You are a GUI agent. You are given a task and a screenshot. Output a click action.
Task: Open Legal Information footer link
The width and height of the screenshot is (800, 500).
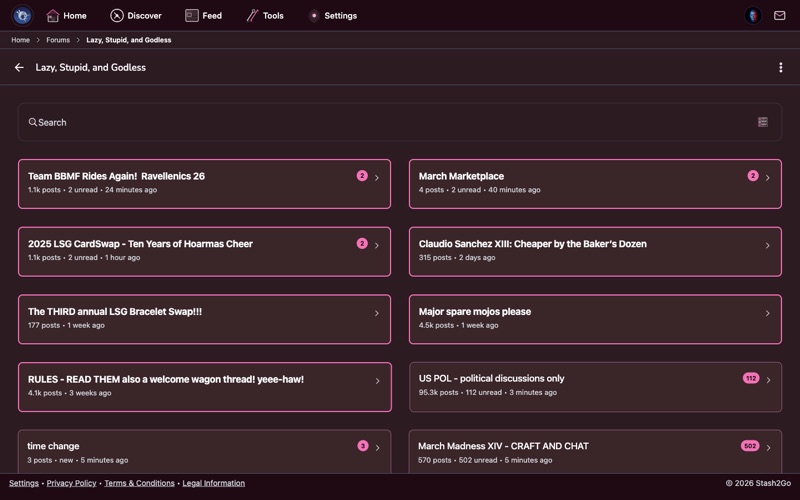tap(214, 483)
